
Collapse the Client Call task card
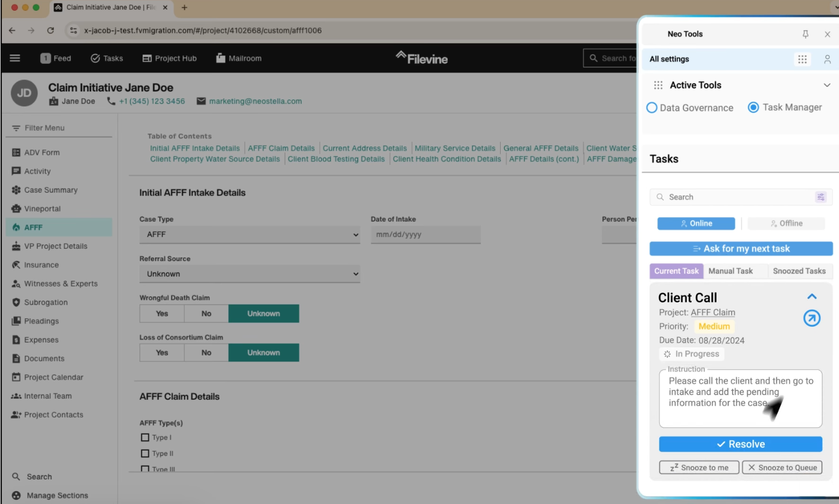coord(812,297)
